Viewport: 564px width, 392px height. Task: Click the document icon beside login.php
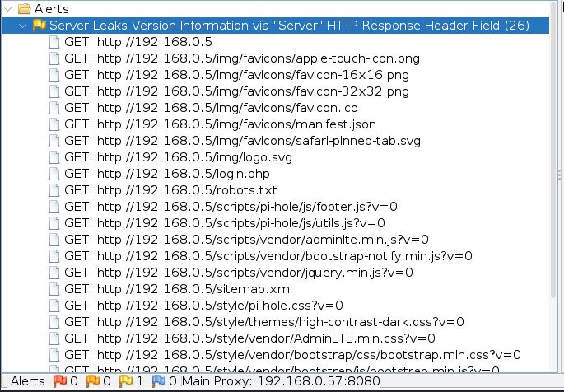coord(54,174)
